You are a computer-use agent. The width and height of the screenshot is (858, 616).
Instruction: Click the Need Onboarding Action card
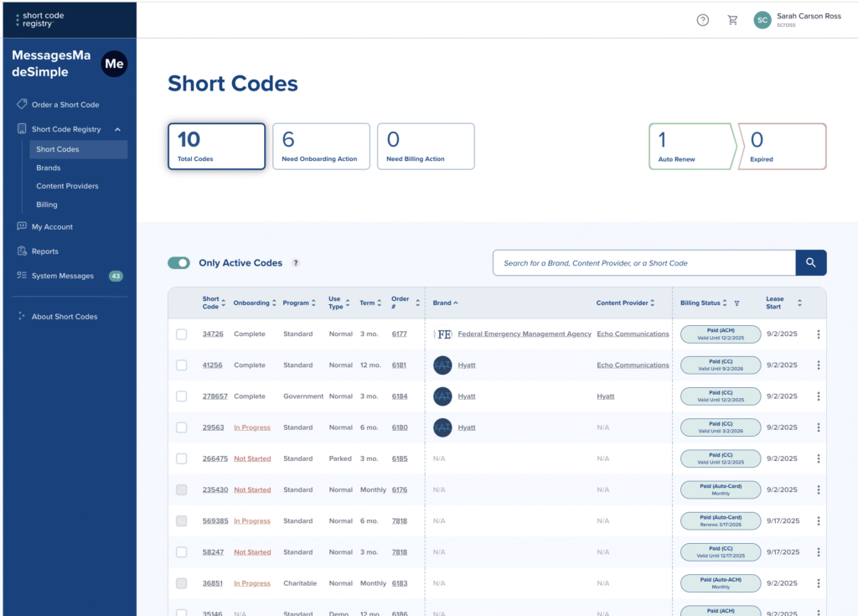[321, 147]
